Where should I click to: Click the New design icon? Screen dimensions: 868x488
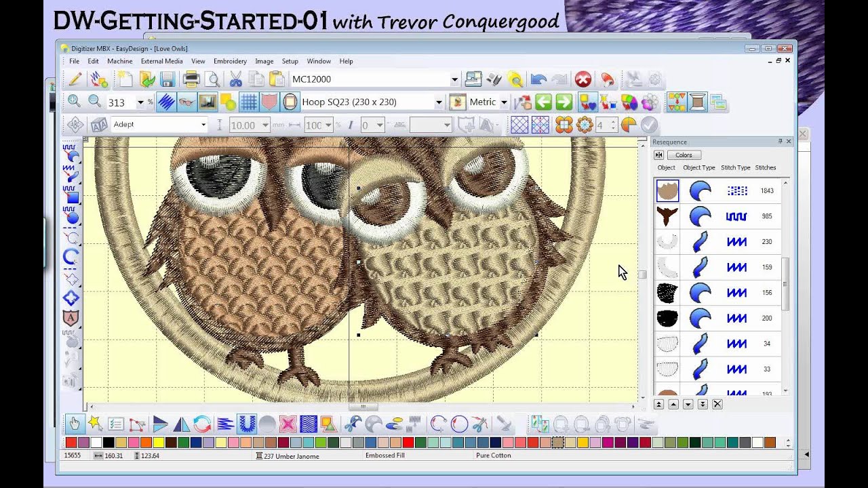(x=125, y=80)
